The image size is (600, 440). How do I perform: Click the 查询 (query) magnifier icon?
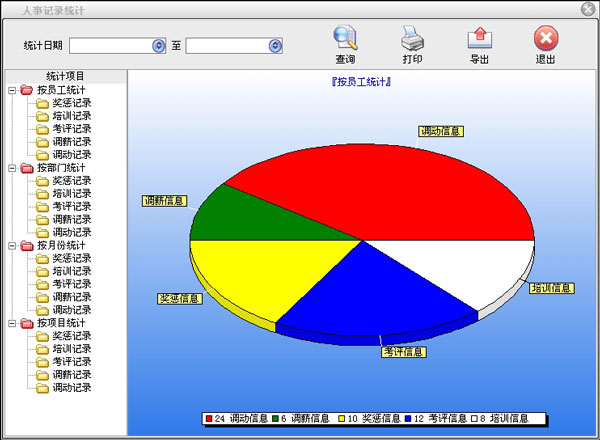[345, 40]
